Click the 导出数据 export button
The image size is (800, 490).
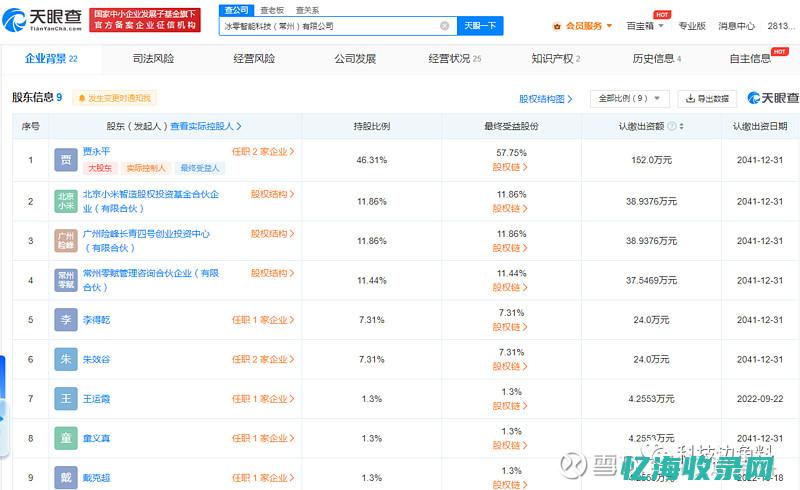tap(707, 98)
